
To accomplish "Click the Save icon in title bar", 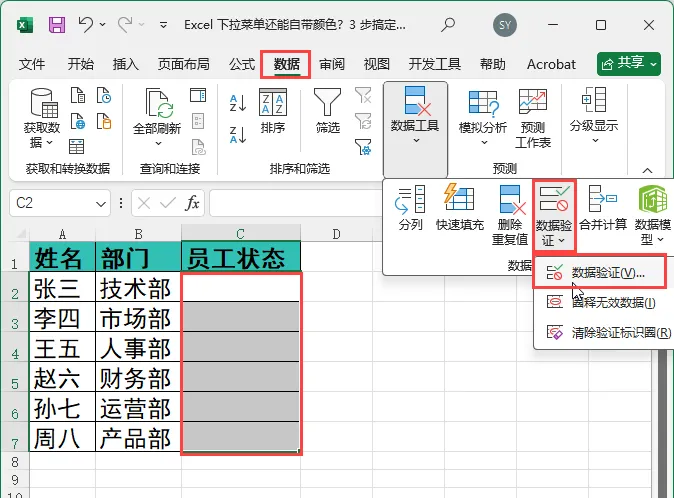I will (57, 25).
